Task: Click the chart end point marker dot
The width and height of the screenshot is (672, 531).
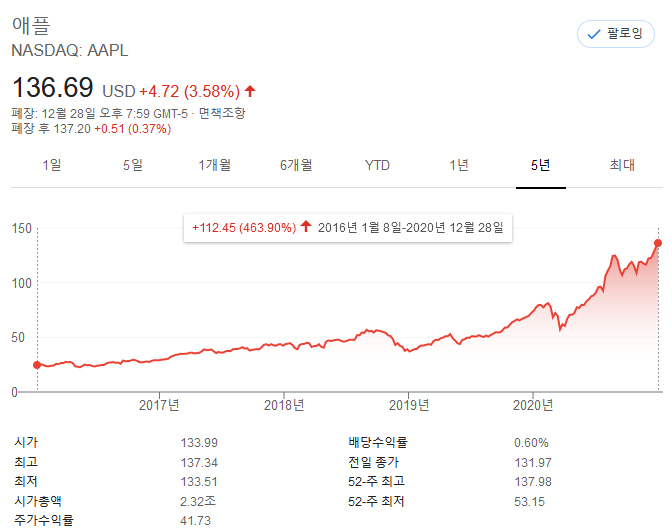Action: pos(658,243)
